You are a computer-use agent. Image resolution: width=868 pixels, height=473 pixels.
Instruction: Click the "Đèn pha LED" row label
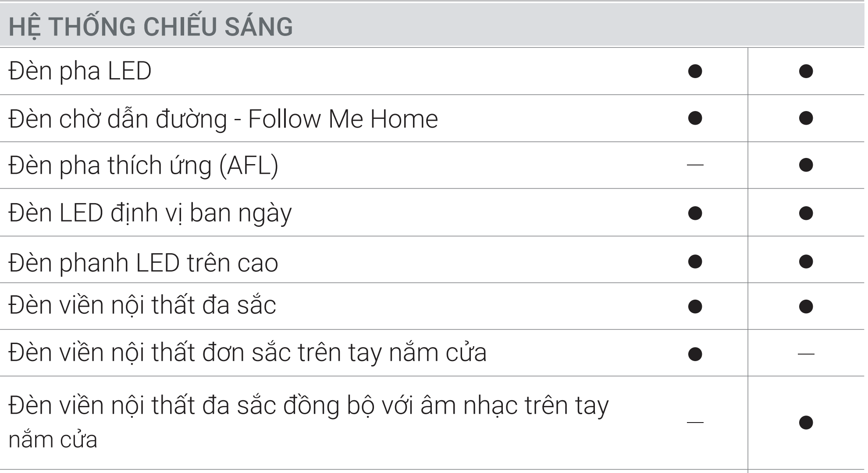coord(80,71)
